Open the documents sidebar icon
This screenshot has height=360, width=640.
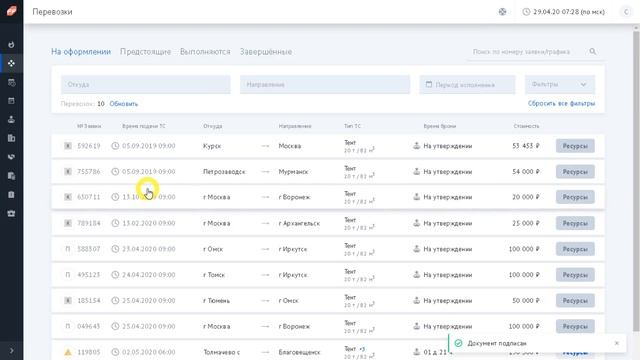(x=11, y=176)
